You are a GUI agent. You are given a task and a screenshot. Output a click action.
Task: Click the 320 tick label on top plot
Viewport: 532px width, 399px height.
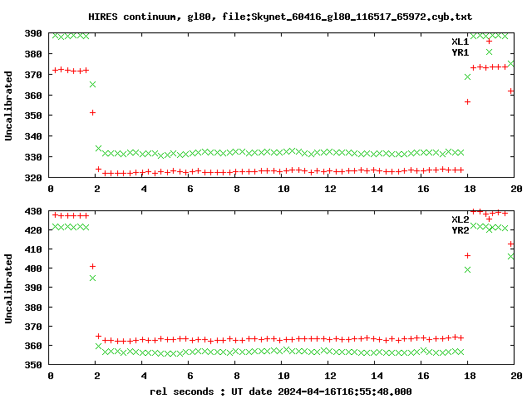tap(33, 177)
